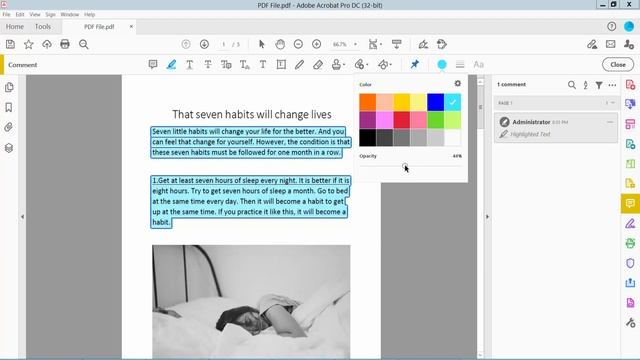640x360 pixels.
Task: Pick the red color swatch
Action: [402, 120]
